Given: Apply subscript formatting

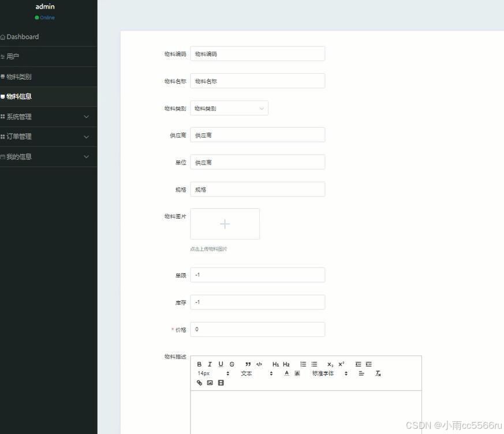Looking at the screenshot, I should [330, 364].
